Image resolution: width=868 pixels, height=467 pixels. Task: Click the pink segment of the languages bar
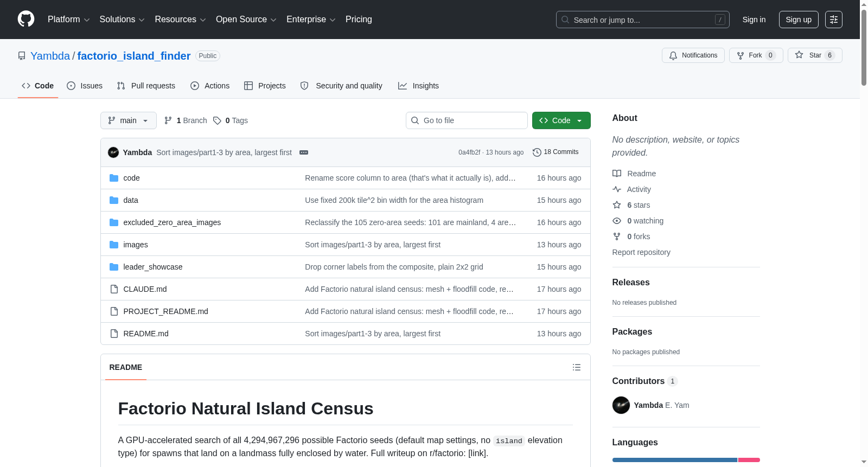tap(749, 460)
